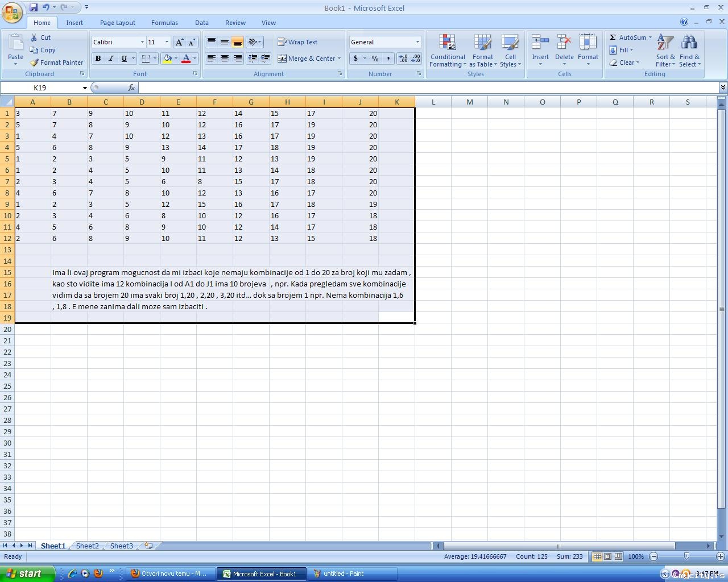Screen dimensions: 728x582
Task: Open the General number format dropdown
Action: coord(417,42)
